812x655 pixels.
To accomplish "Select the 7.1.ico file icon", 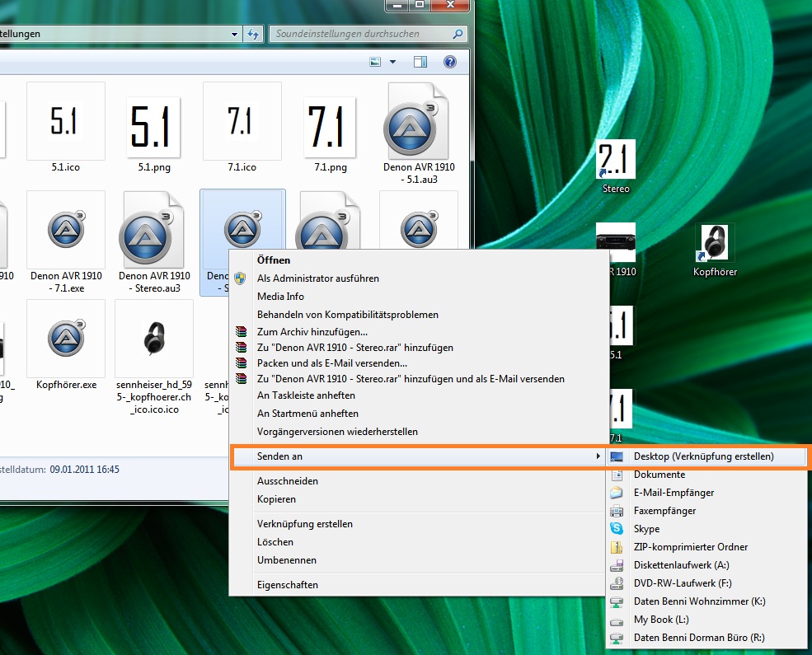I will click(242, 121).
